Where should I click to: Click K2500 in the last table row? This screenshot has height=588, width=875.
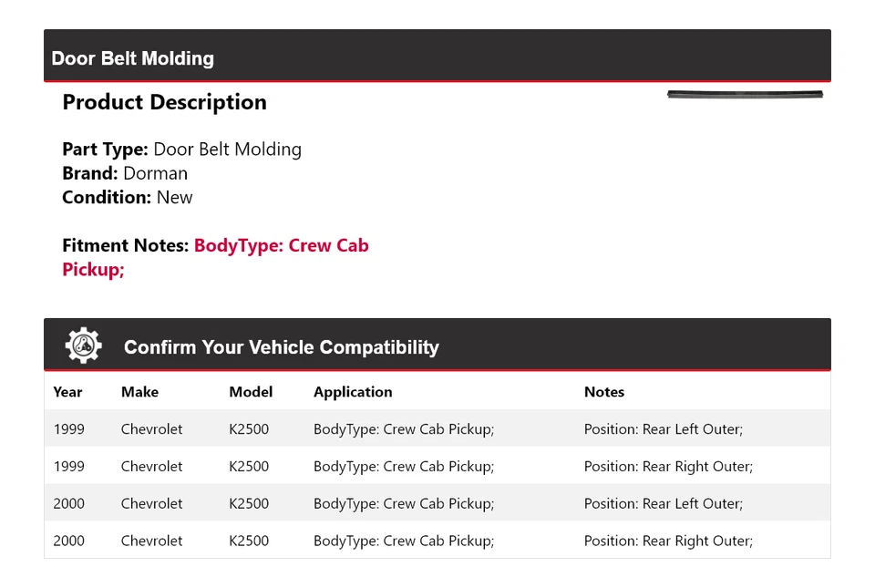(x=249, y=541)
